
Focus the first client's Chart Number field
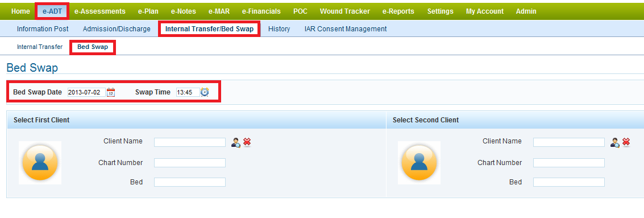(190, 163)
